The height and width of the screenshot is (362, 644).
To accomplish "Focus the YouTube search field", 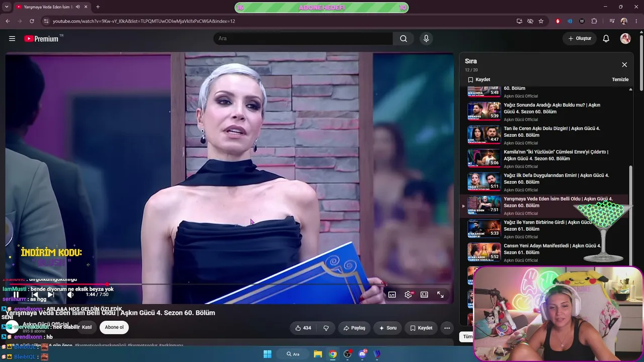I will pos(303,39).
